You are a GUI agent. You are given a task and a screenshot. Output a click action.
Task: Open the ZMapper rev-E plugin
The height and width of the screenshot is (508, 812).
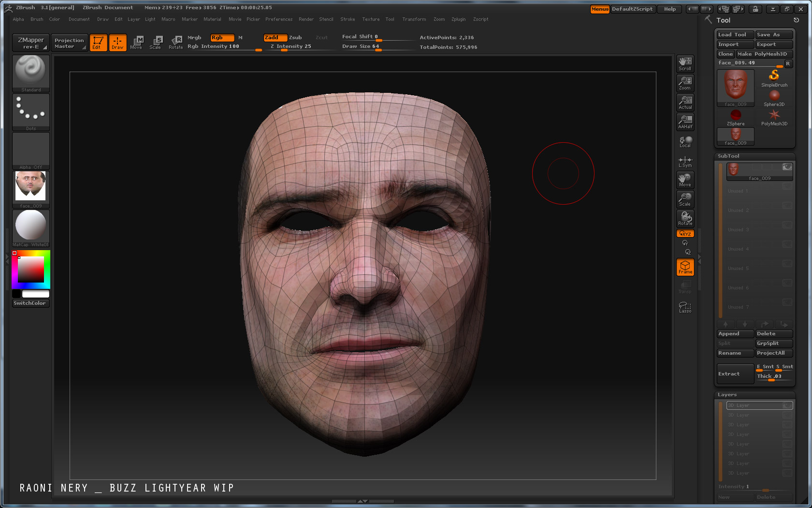[x=30, y=43]
